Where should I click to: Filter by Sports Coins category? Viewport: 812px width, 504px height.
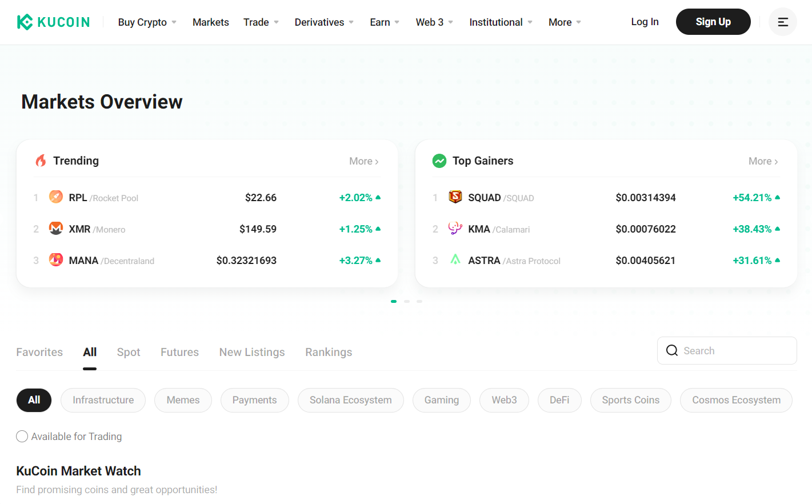[x=631, y=400]
